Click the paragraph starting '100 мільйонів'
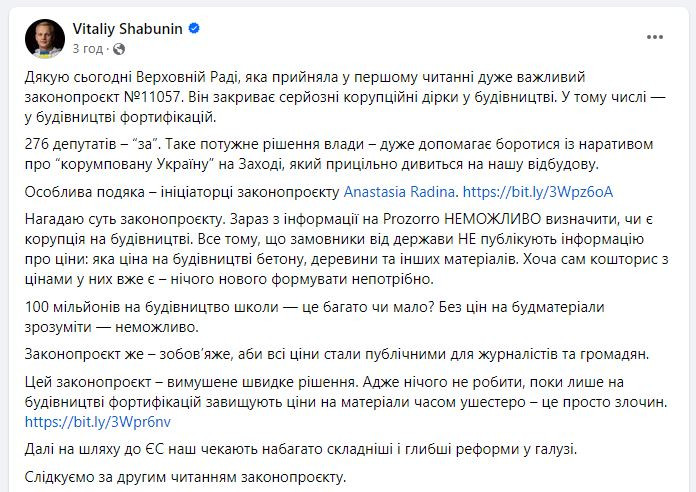 [x=315, y=317]
